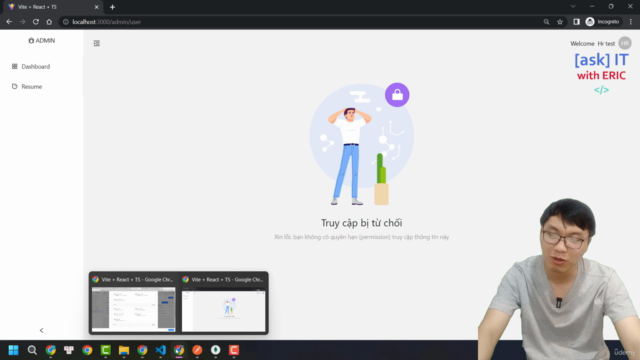Image resolution: width=640 pixels, height=360 pixels.
Task: Click the 'Truy cập bị từ chối' heading
Action: point(362,223)
